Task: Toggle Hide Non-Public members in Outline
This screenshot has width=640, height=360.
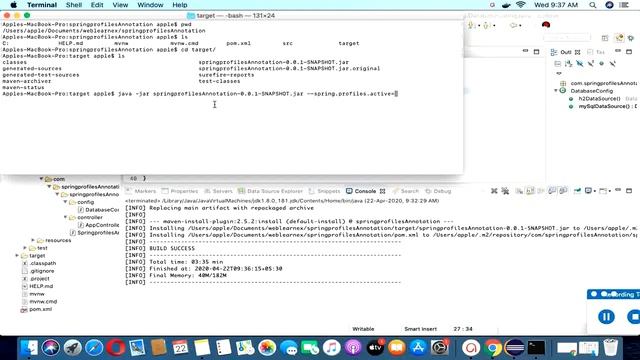Action: (601, 64)
